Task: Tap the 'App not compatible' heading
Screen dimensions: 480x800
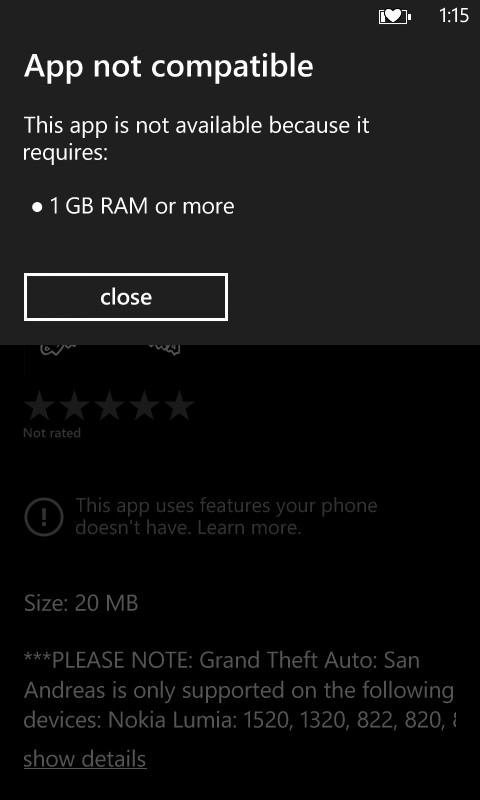Action: (x=168, y=67)
